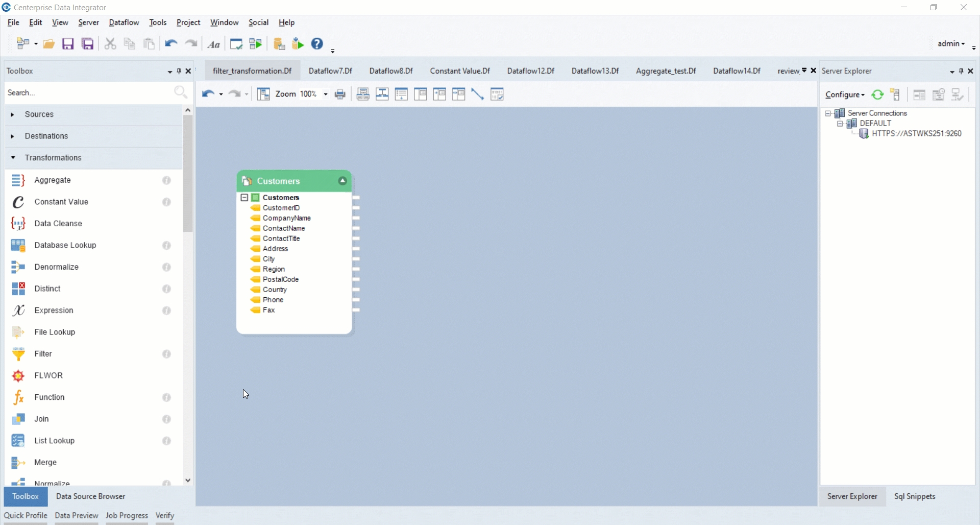This screenshot has width=980, height=525.
Task: Click the Help question mark icon
Action: 317,44
